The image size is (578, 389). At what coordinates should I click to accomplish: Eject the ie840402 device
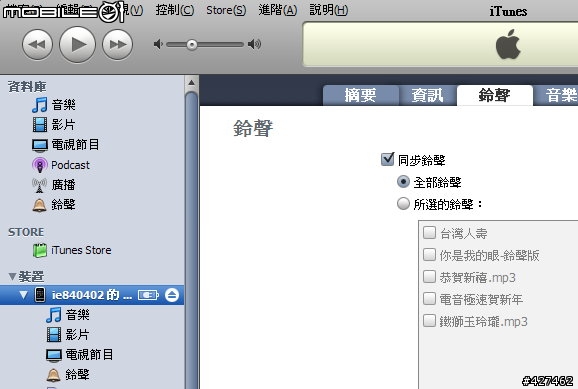click(x=172, y=295)
